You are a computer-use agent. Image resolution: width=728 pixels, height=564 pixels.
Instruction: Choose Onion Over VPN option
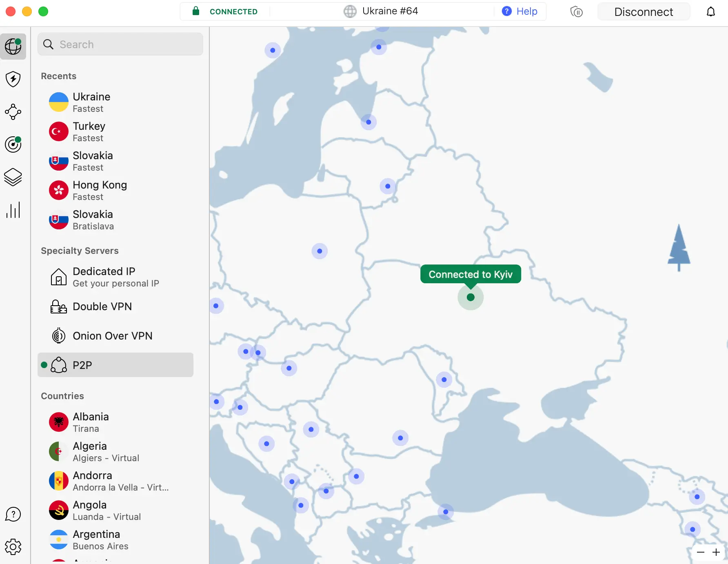click(112, 336)
